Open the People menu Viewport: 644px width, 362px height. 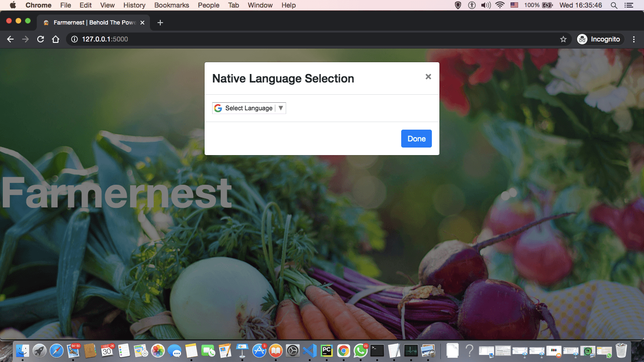click(x=208, y=5)
